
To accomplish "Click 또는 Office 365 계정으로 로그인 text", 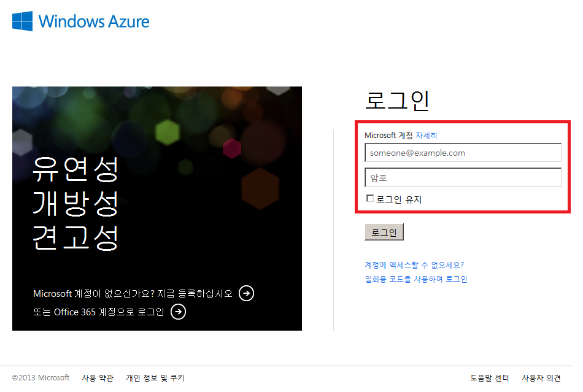I will 99,312.
